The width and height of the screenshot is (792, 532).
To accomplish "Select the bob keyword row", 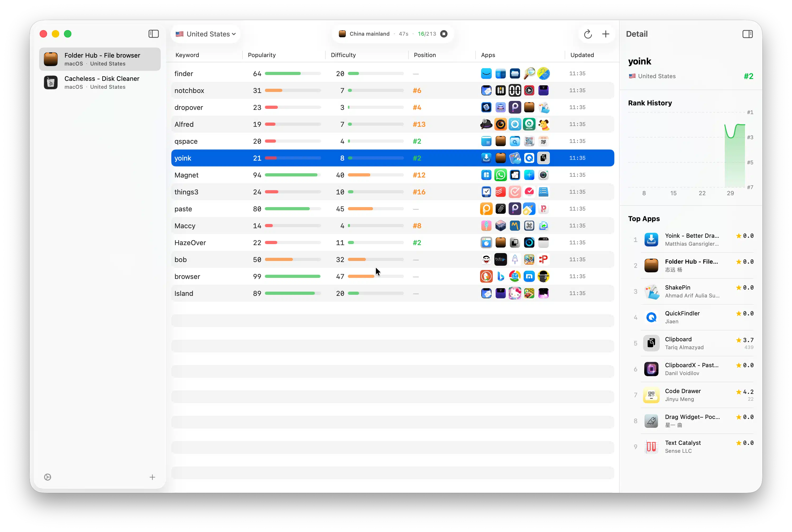I will pos(393,260).
